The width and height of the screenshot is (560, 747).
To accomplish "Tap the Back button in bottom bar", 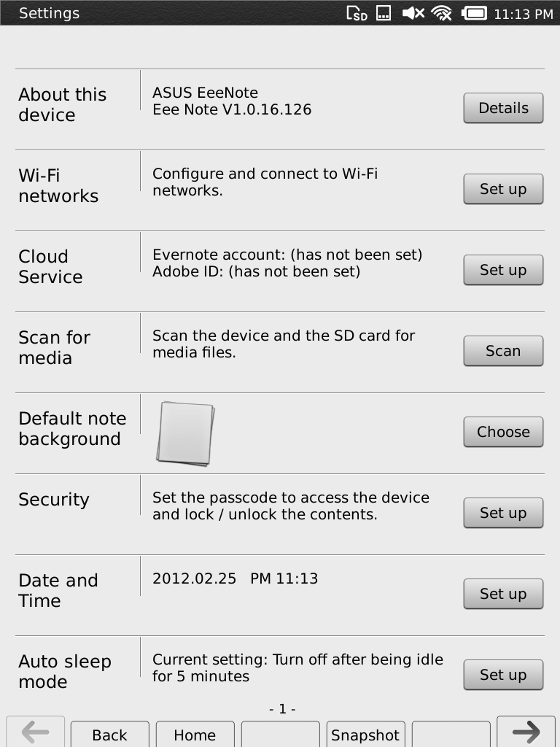I will click(109, 734).
